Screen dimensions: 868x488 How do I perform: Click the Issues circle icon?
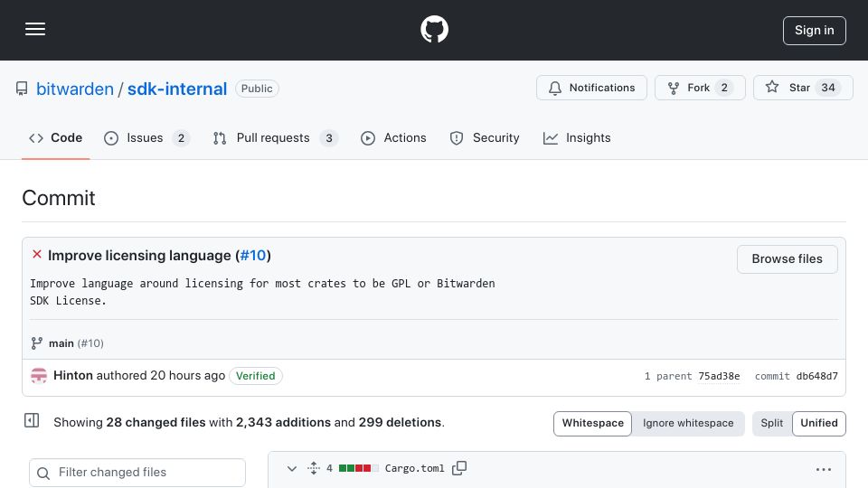click(111, 138)
